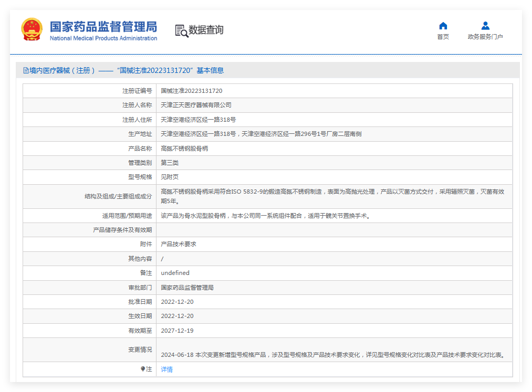
Task: Click the 国家药品监督管理局 header title
Action: point(103,26)
